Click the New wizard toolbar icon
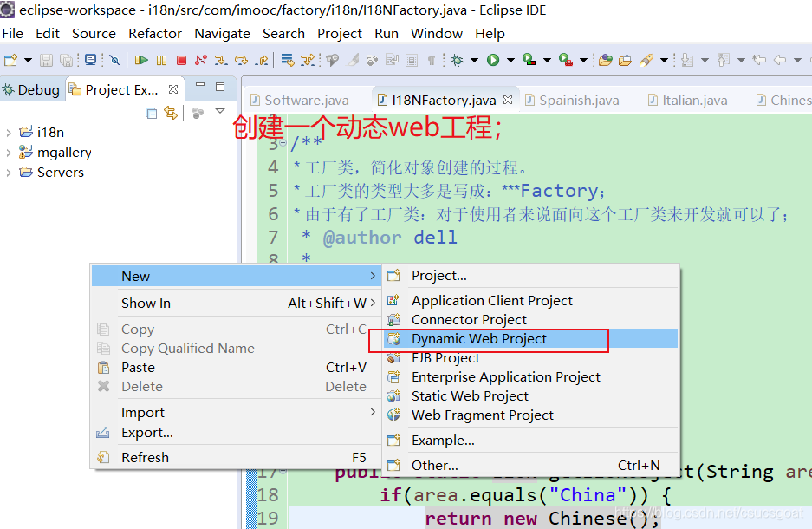This screenshot has height=529, width=812. 10,60
